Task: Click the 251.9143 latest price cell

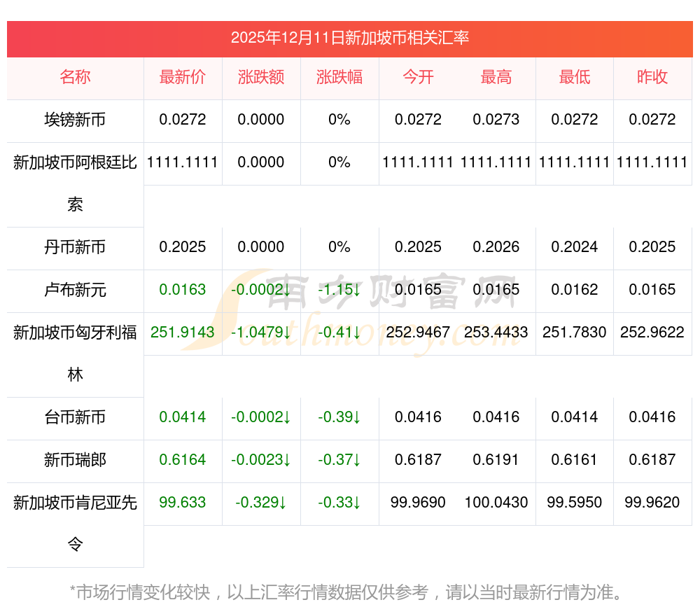Action: (x=183, y=333)
